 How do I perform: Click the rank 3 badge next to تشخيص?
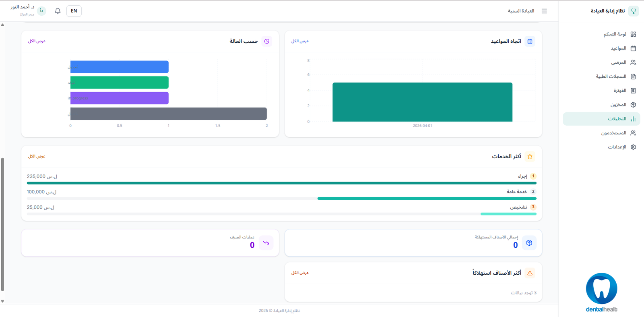(x=533, y=207)
